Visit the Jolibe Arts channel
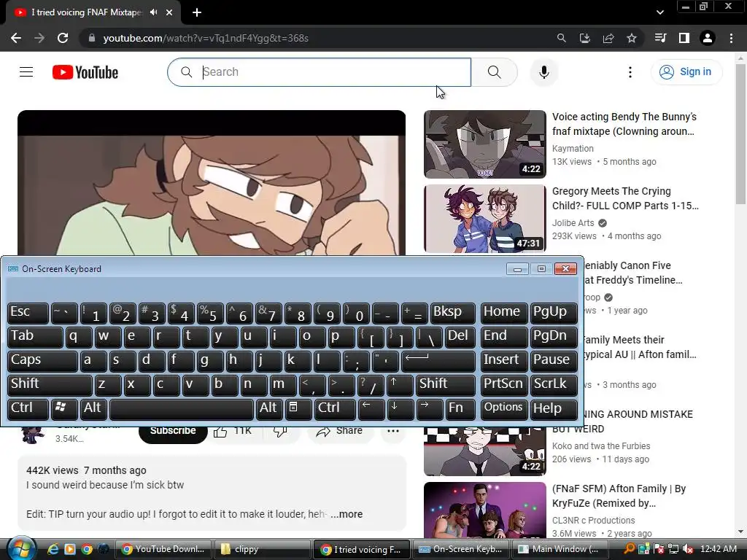Screen dimensions: 747x560 [573, 223]
